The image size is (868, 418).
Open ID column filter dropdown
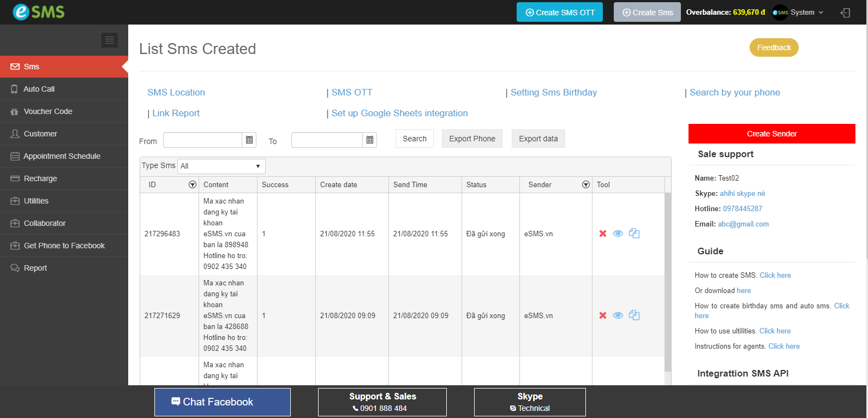193,185
